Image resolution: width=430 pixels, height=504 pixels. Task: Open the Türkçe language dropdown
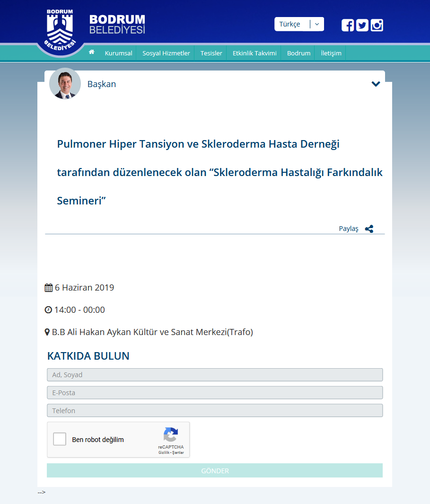point(299,24)
